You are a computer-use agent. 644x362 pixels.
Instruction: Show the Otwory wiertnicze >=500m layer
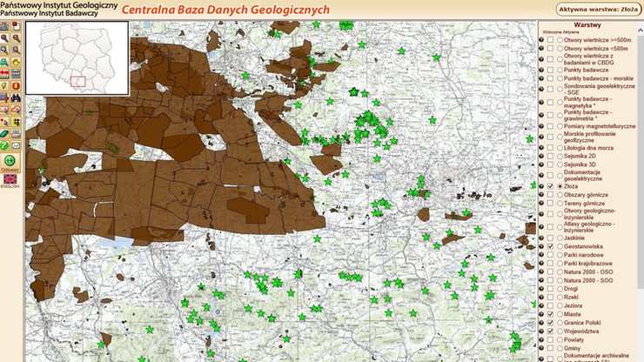[x=550, y=40]
